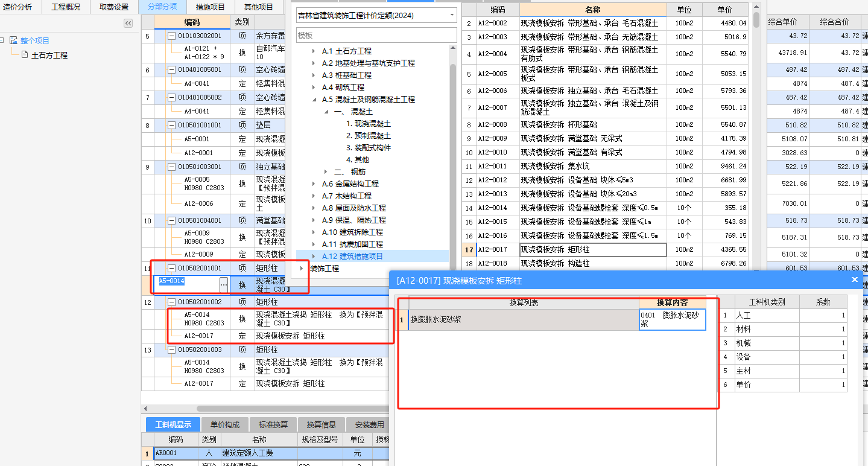Viewport: 868px width, 466px height.
Task: Click the 名称 column header in quota list
Action: (593, 10)
